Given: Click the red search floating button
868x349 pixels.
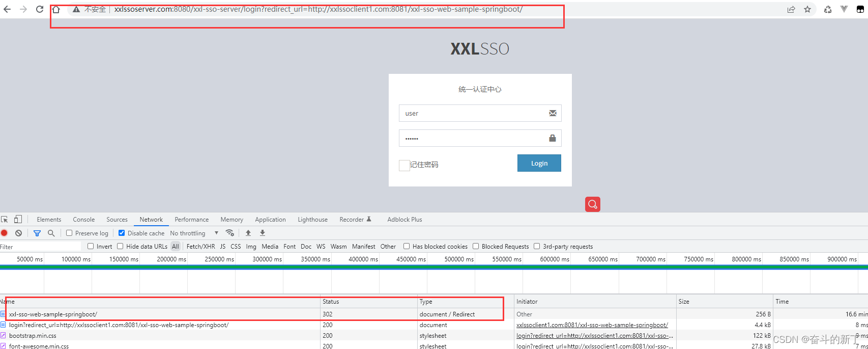Looking at the screenshot, I should pyautogui.click(x=593, y=204).
